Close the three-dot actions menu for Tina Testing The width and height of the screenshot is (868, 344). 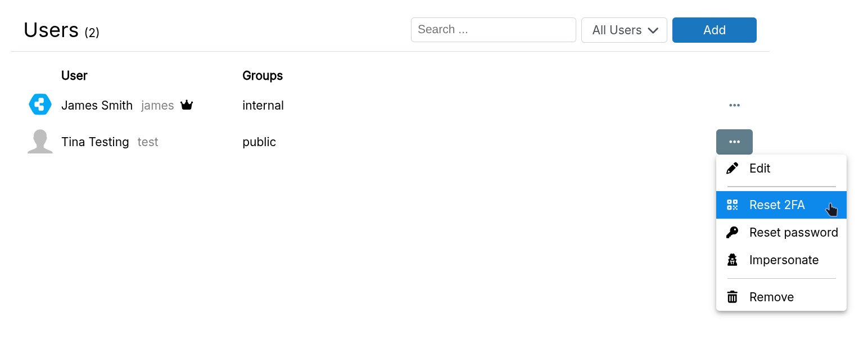pyautogui.click(x=734, y=142)
